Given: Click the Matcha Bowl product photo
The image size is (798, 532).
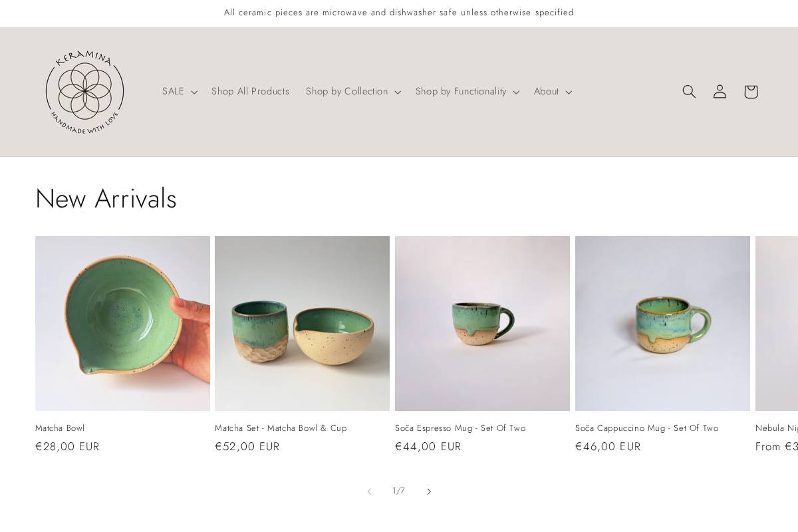Looking at the screenshot, I should pos(122,323).
